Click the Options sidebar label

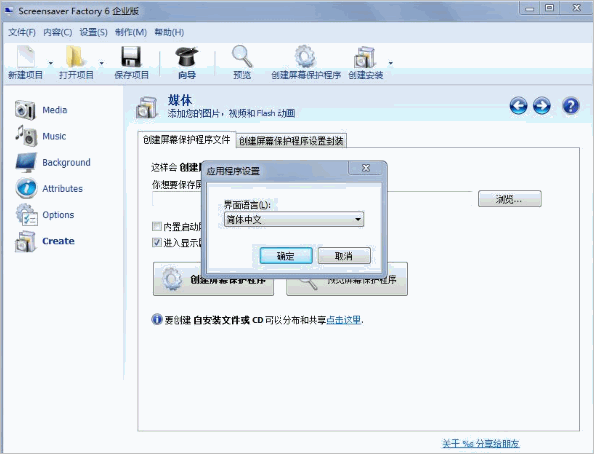pos(58,215)
